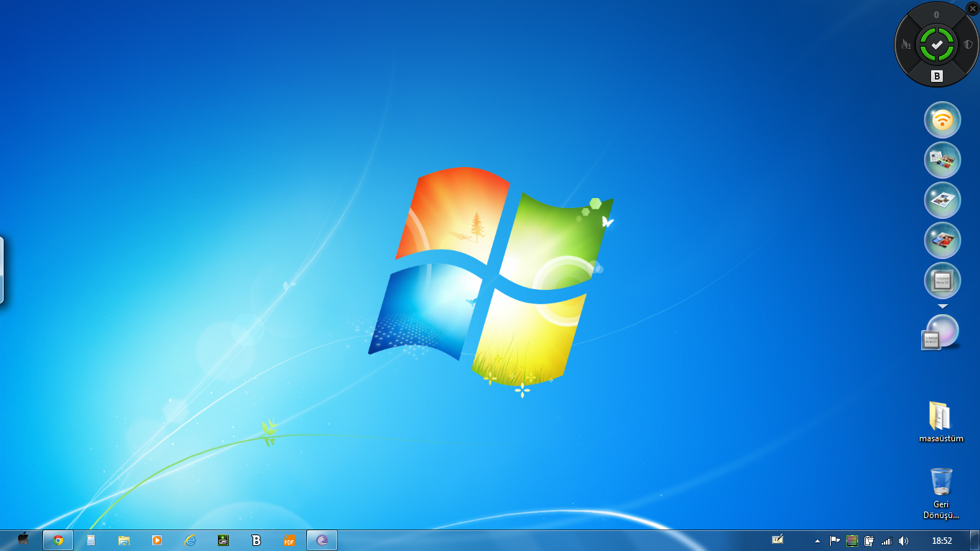Select the masaüstüm desktop folder
This screenshot has height=551, width=980.
941,422
